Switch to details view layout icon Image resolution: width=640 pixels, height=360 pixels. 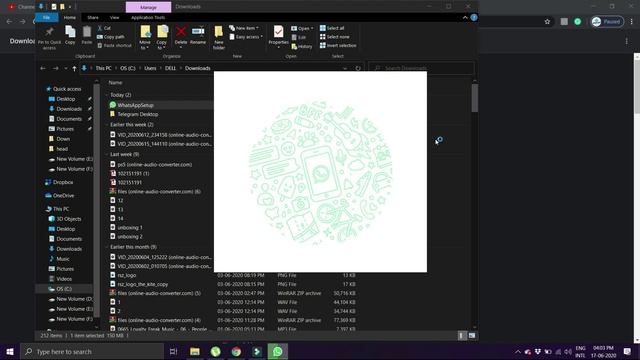pos(461,336)
